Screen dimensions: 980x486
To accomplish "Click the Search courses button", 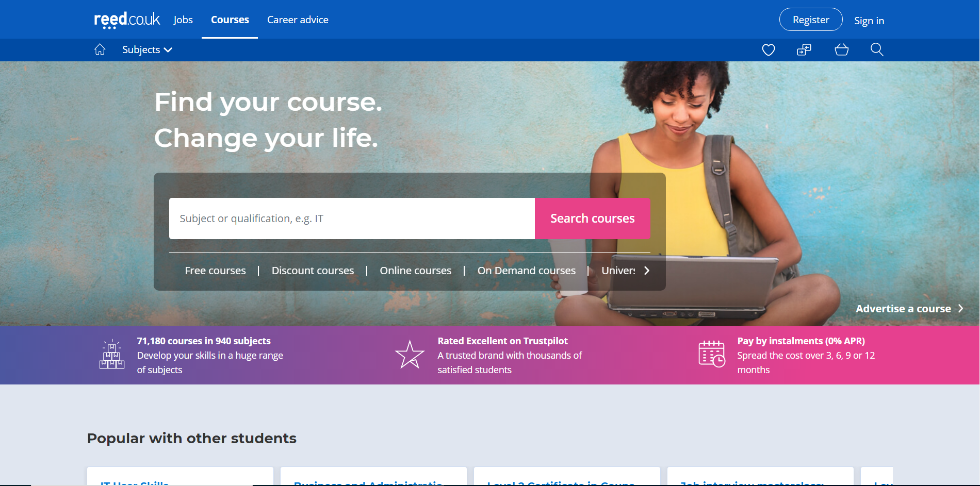I will coord(592,219).
